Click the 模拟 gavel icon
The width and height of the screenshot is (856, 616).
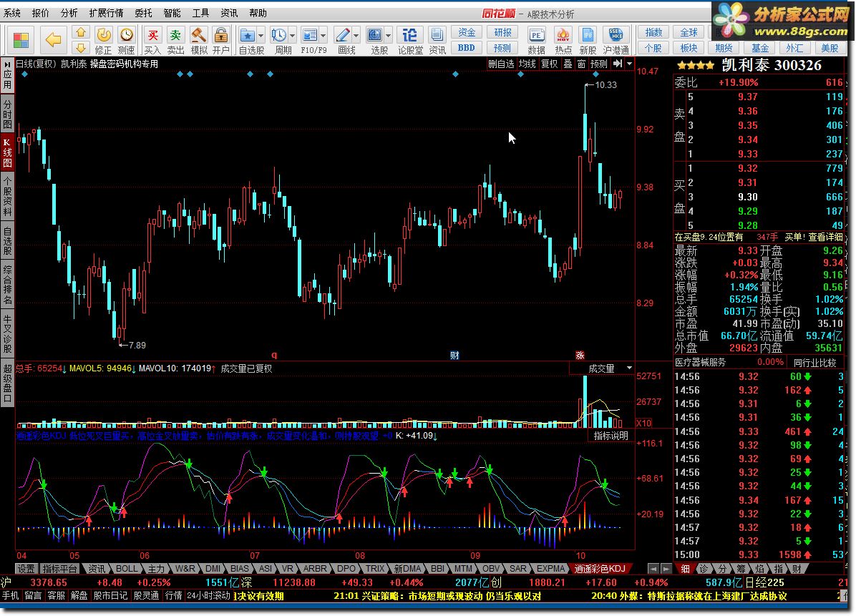point(198,36)
